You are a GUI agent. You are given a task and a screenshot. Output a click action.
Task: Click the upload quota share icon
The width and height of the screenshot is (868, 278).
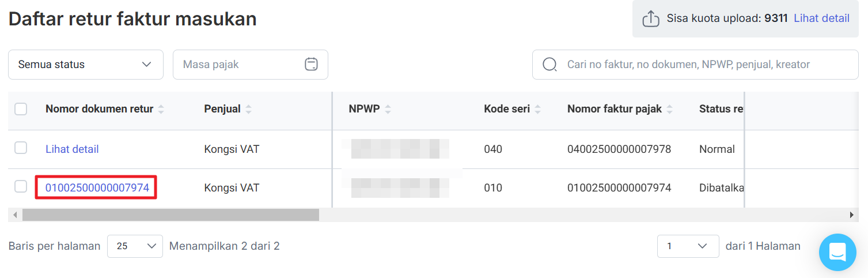click(x=650, y=18)
